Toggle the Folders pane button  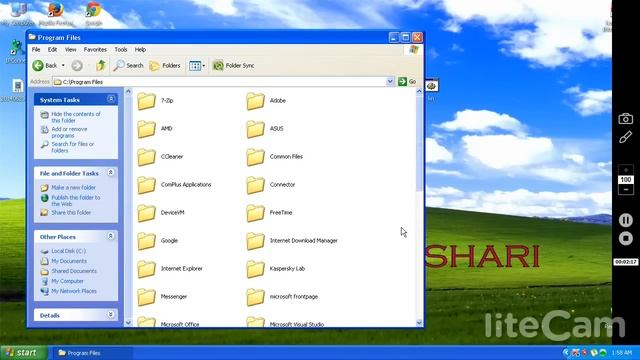[165, 65]
